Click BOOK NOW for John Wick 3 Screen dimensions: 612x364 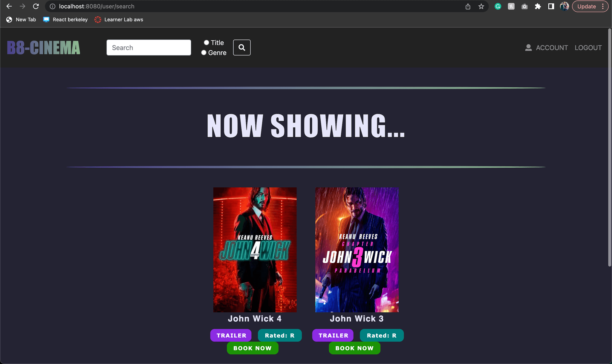click(354, 348)
